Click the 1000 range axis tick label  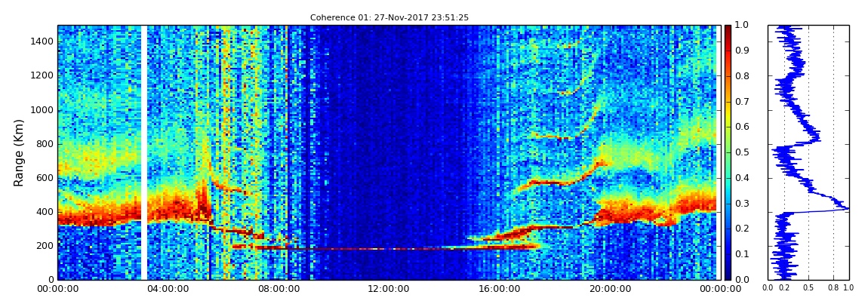(x=43, y=110)
